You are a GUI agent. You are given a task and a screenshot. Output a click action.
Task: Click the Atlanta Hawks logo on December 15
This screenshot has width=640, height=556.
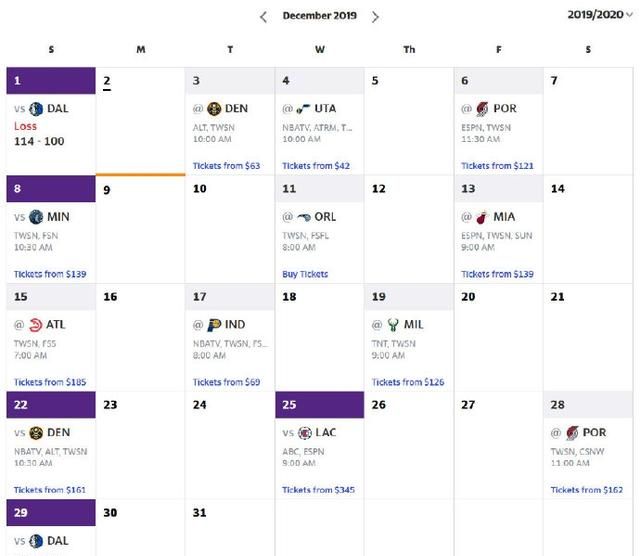click(x=36, y=325)
